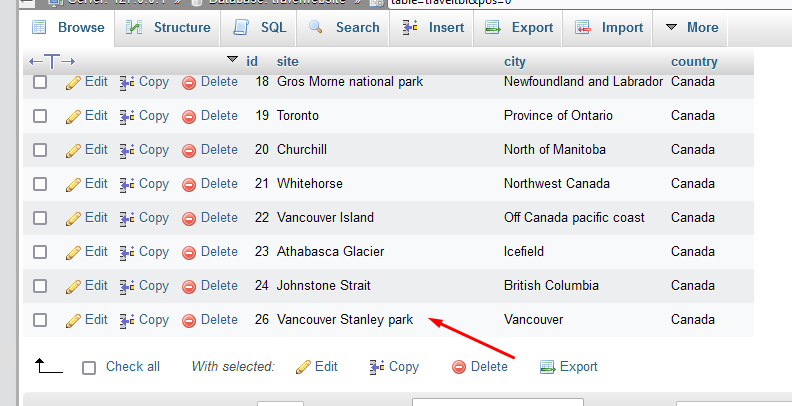Viewport: 792px width, 406px height.
Task: Toggle checkbox for Vancouver Stanley park row
Action: [x=40, y=320]
